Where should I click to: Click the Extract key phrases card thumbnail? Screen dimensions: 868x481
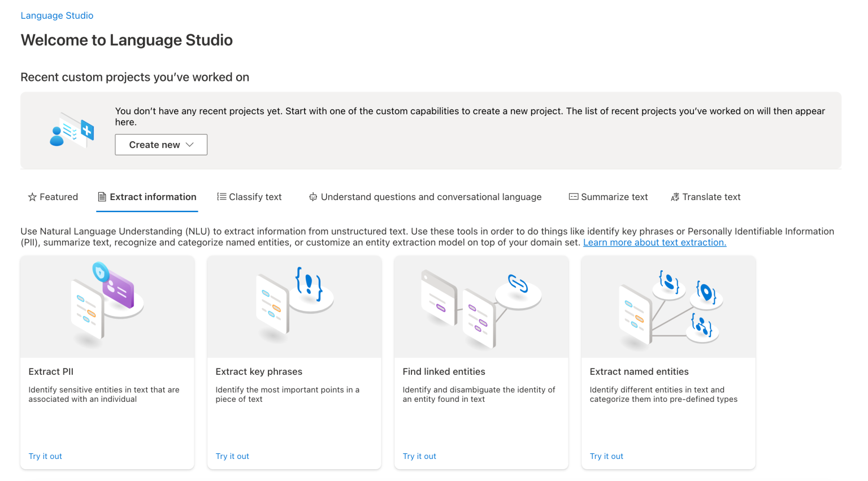(x=294, y=306)
